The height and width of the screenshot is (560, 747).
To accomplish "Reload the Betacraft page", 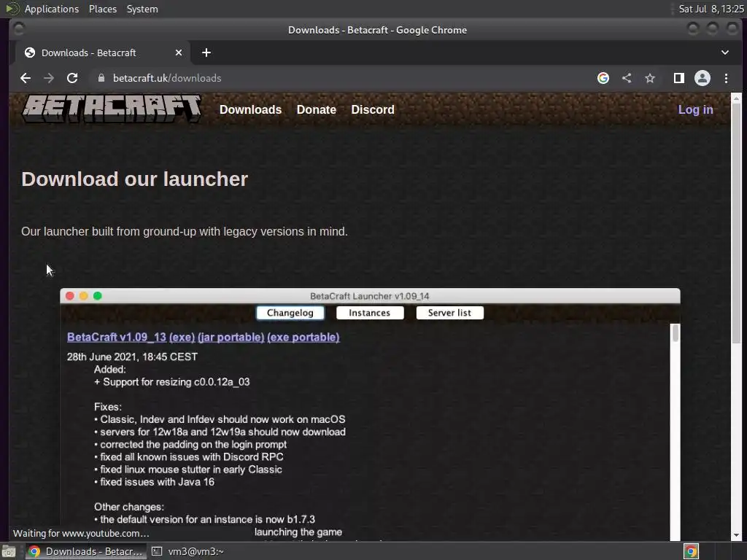I will pyautogui.click(x=72, y=78).
